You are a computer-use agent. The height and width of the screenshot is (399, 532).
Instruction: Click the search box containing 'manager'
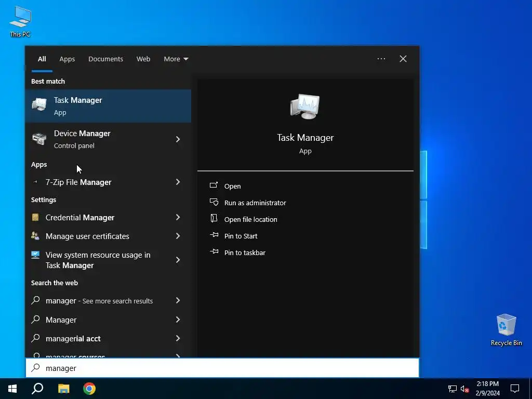(222, 368)
